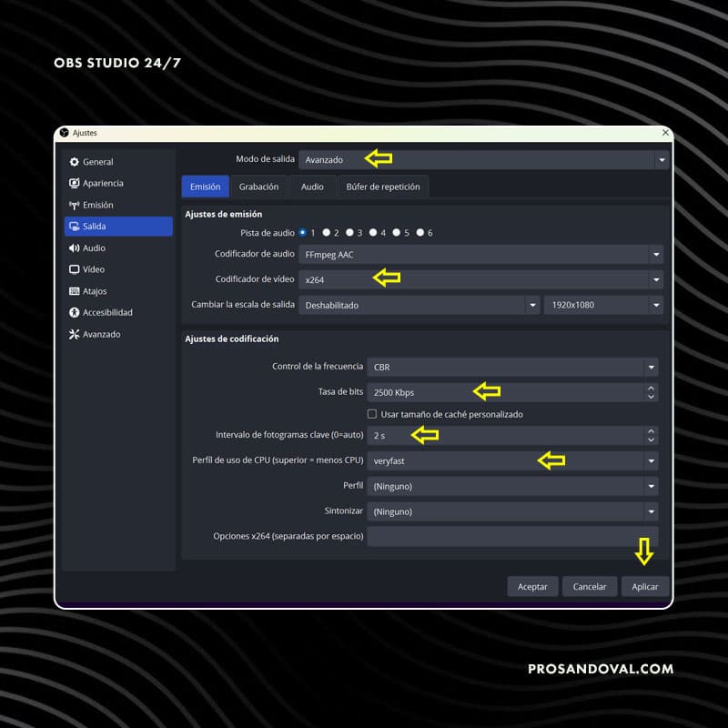Open the Perfil (Ninguno) dropdown
Viewport: 728px width, 728px height.
point(512,486)
